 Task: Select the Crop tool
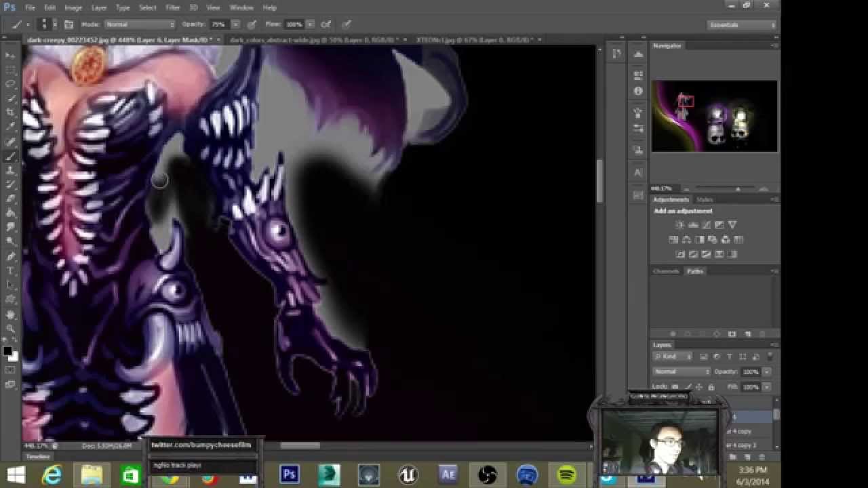10,113
